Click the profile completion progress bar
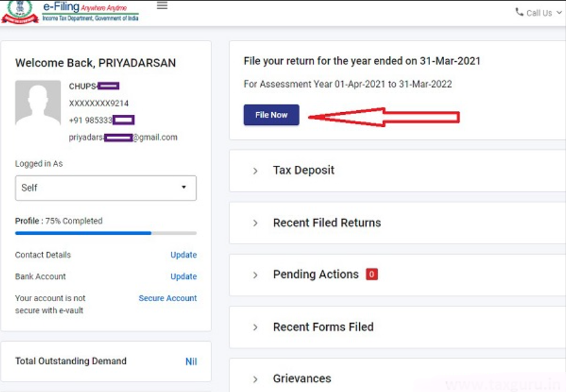566x392 pixels. (106, 233)
